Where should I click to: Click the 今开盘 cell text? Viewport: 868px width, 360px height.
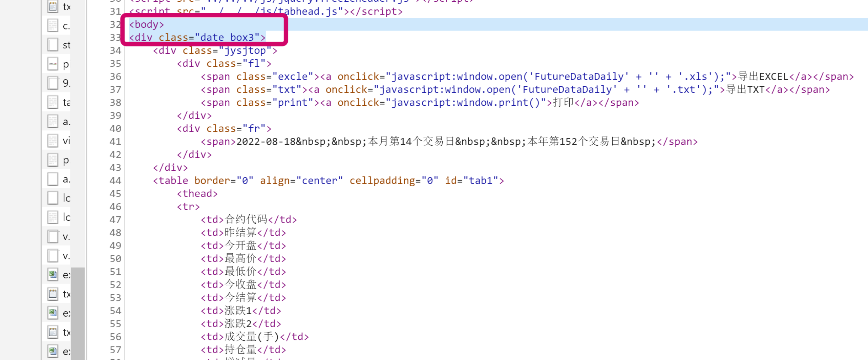241,246
